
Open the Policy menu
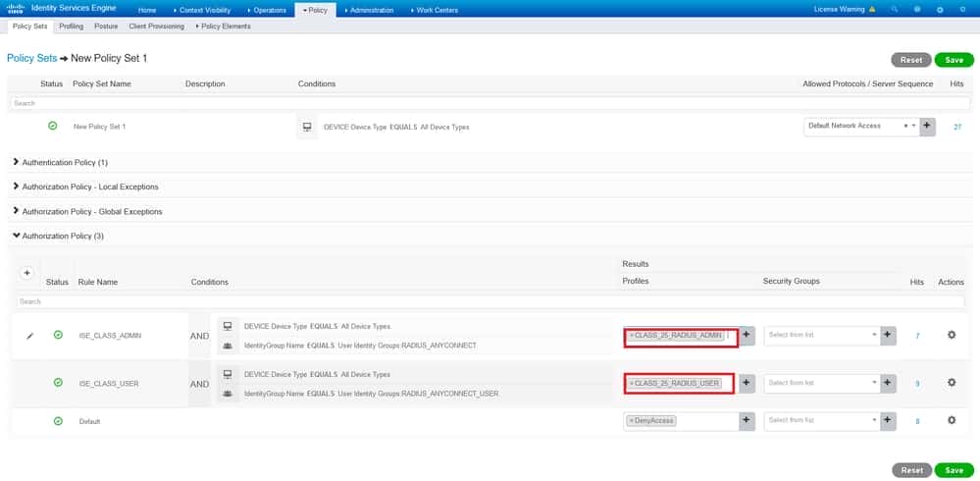coord(315,10)
